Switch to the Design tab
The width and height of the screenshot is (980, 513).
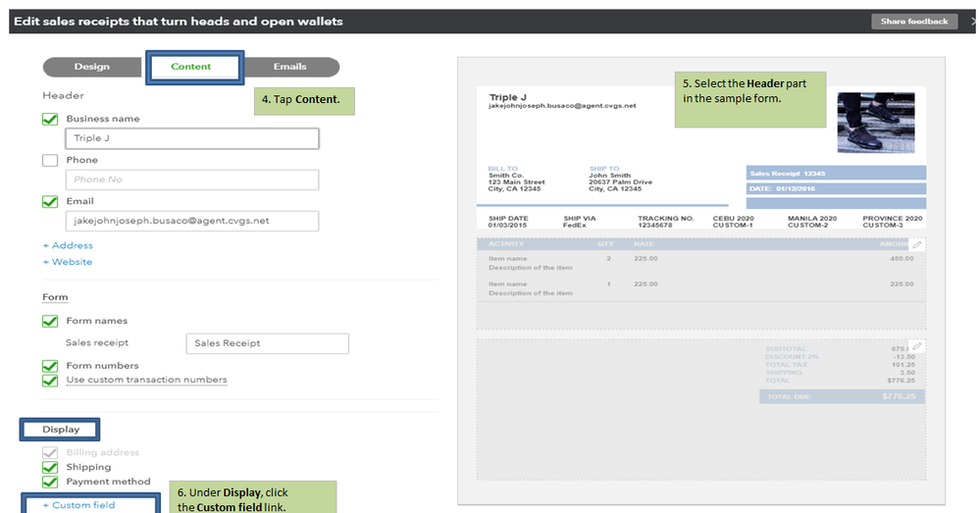pyautogui.click(x=92, y=67)
